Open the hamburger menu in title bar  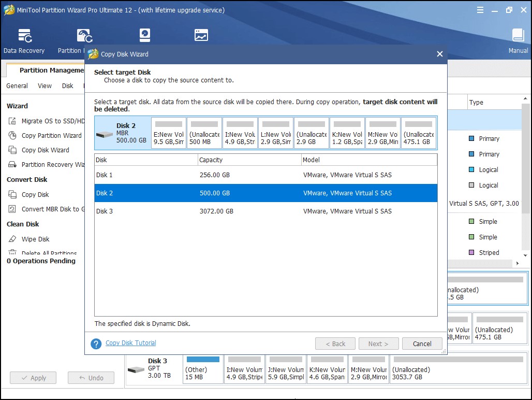(480, 9)
